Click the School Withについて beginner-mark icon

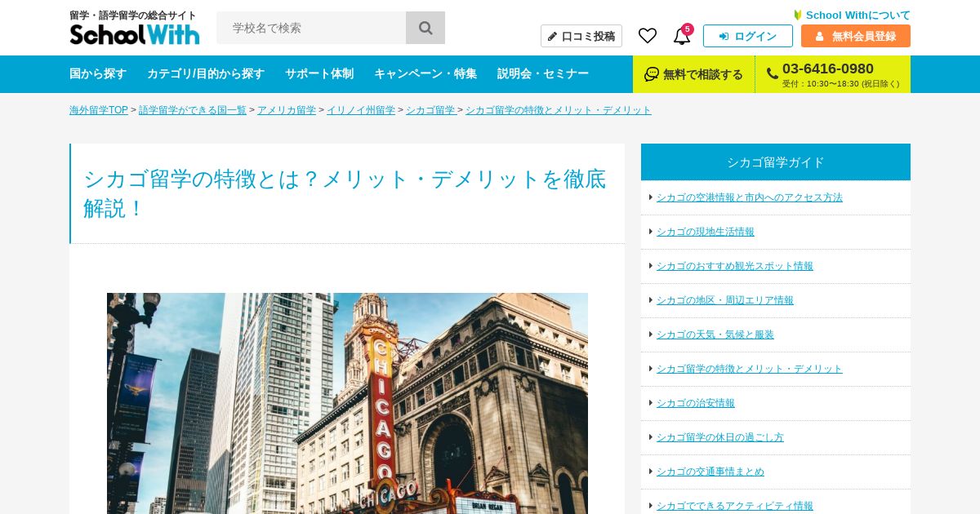[x=798, y=15]
